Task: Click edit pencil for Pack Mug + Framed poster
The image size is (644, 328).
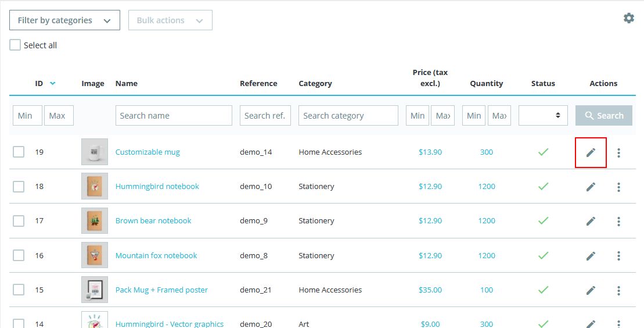Action: tap(591, 290)
